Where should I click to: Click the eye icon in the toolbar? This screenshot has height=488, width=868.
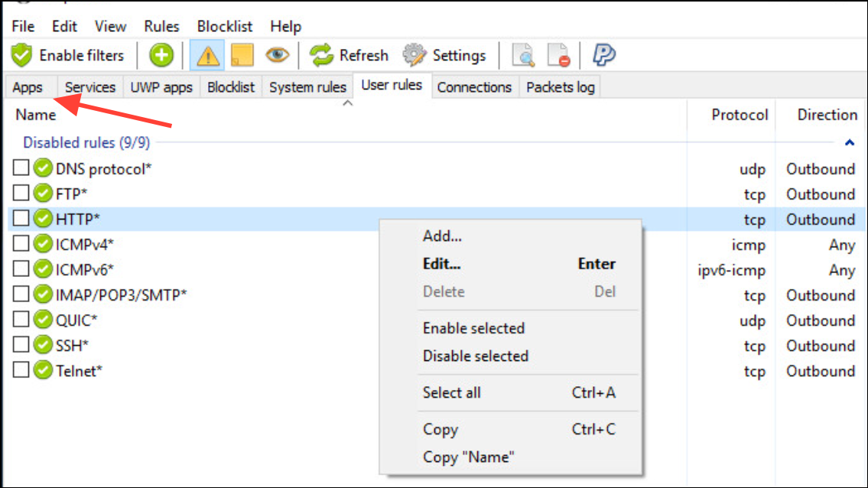click(277, 55)
